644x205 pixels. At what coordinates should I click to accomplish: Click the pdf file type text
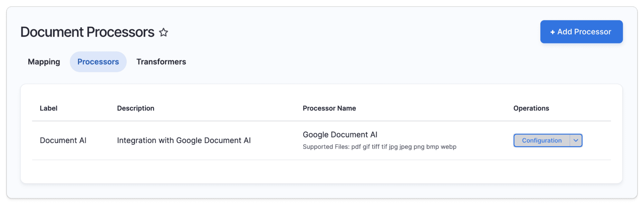(356, 147)
